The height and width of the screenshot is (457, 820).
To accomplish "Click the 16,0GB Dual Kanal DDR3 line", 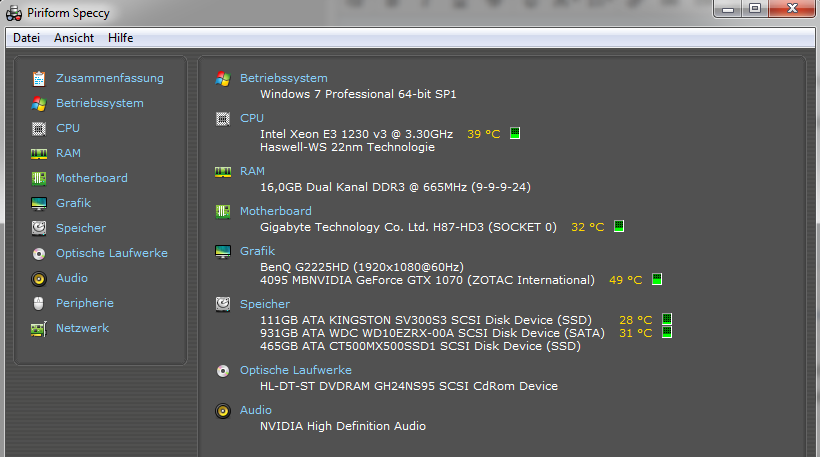I will [x=395, y=187].
